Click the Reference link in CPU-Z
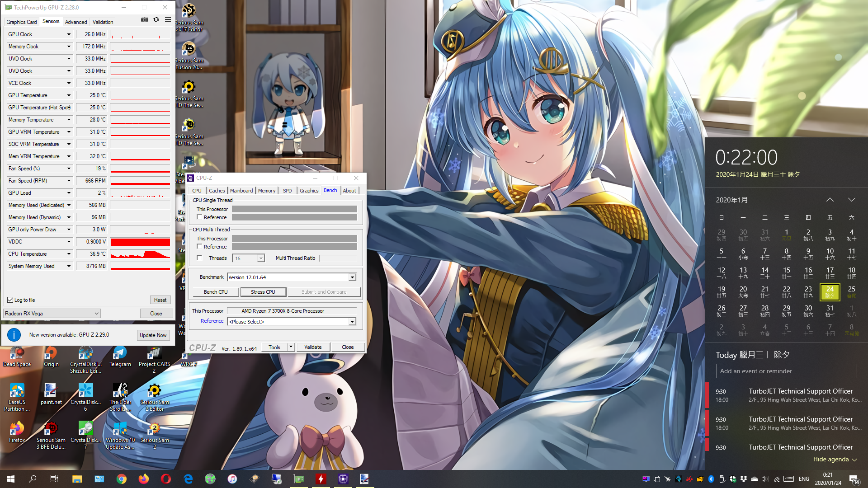Viewport: 868px width, 488px height. click(x=212, y=321)
